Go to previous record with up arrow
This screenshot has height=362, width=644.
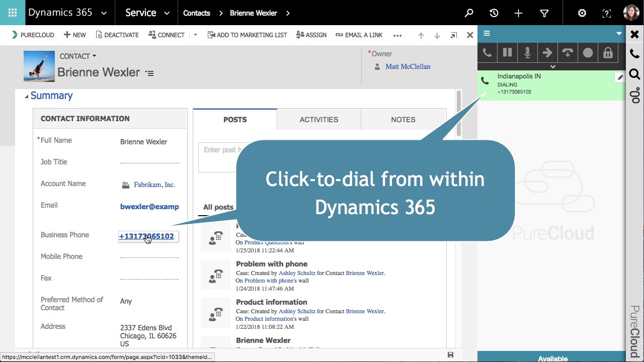[421, 35]
